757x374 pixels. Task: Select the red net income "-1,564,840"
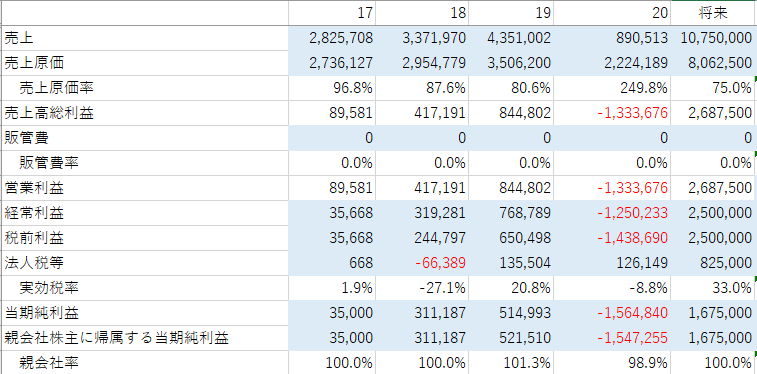coord(611,313)
